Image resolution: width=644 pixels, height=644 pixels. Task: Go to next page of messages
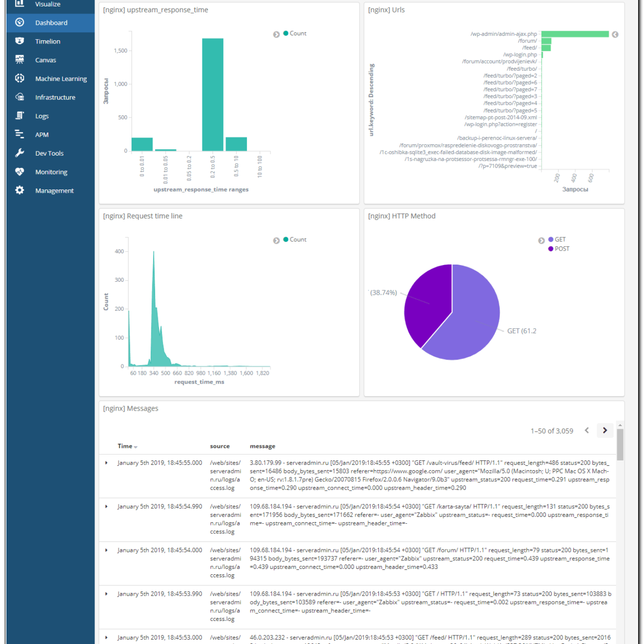[605, 430]
